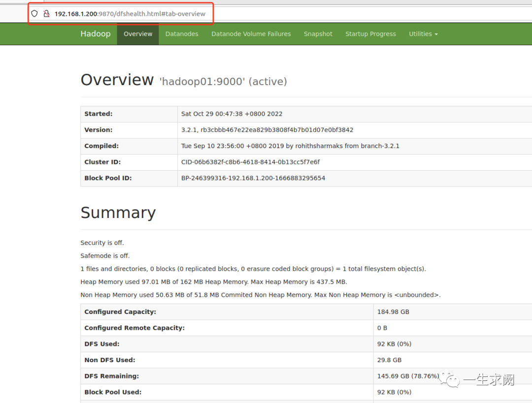
Task: Click the 'Compiled:' row label
Action: [x=101, y=146]
